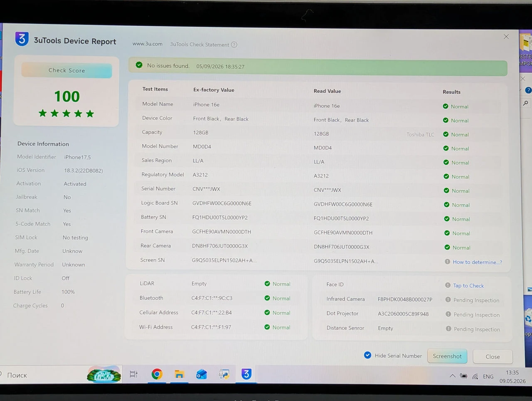Click the battery icon in the system tray
Image resolution: width=532 pixels, height=401 pixels.
pos(463,376)
